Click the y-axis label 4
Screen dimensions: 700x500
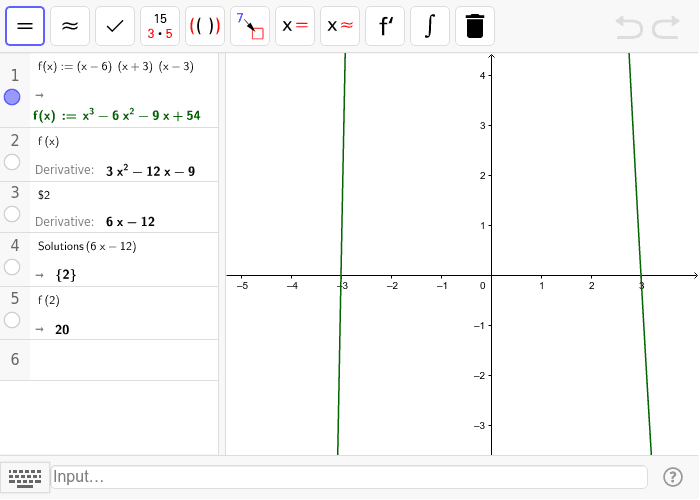coord(483,75)
